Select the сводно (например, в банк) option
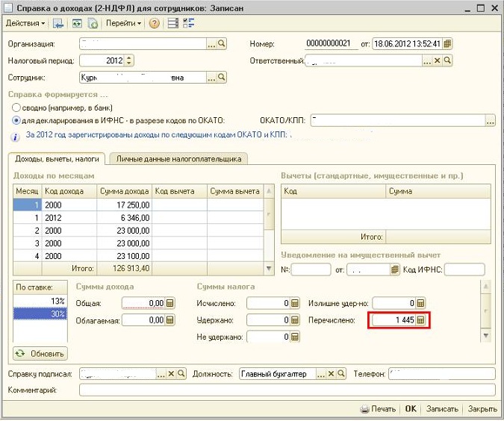 (16, 107)
